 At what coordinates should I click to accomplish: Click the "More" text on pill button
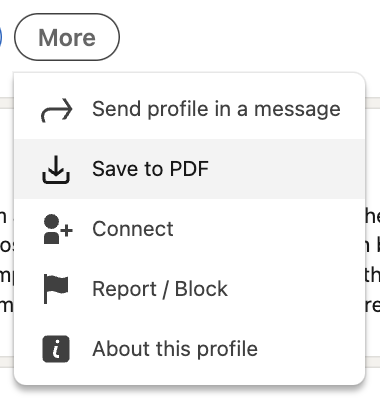[67, 37]
